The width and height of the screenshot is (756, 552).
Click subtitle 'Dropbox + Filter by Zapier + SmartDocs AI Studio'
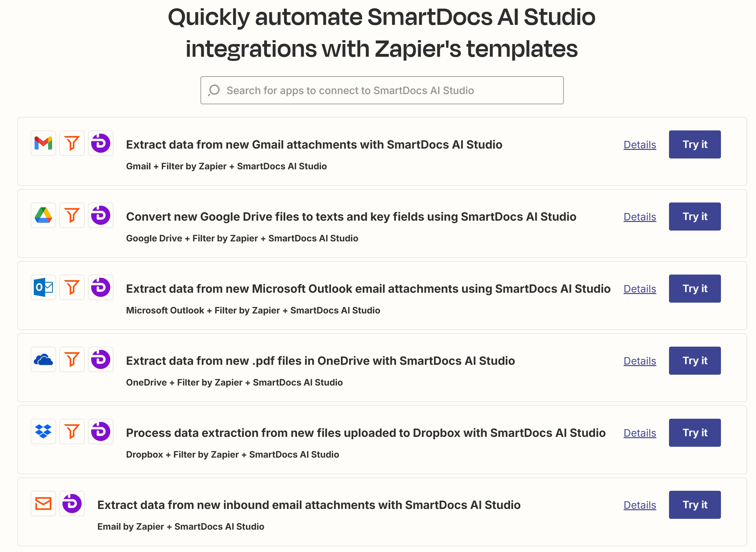pyautogui.click(x=233, y=455)
